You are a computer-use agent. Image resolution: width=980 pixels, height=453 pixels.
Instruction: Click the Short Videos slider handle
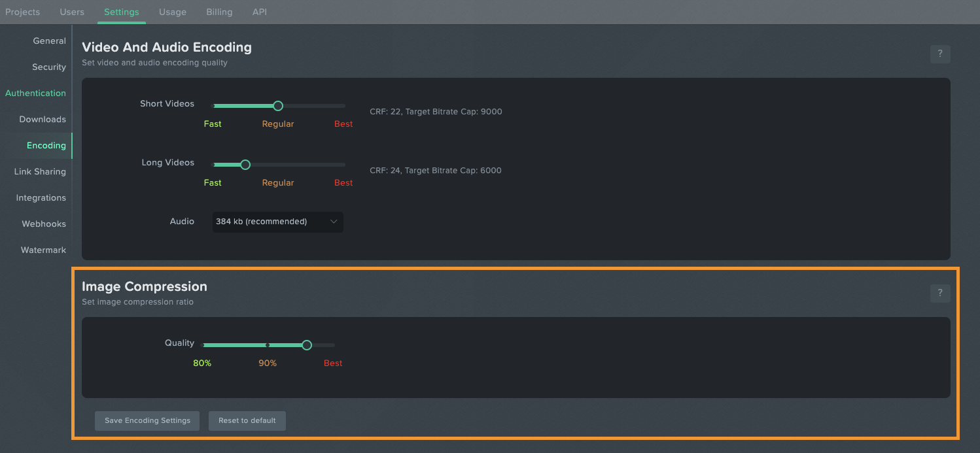coord(278,106)
